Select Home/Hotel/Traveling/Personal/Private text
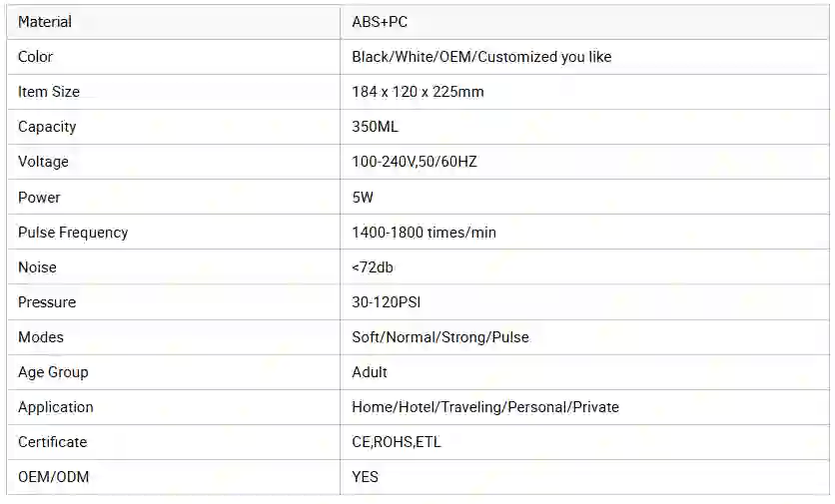The image size is (835, 504). [x=485, y=407]
